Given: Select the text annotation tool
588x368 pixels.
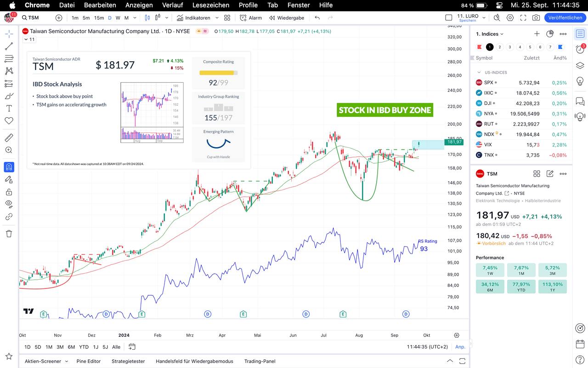Looking at the screenshot, I should tap(9, 109).
